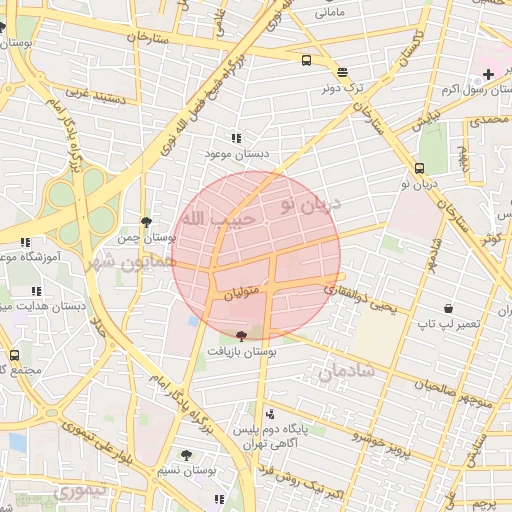Select the shopping bag icon above تعمیر لپ تاپ
Screen dimensions: 512x512
[449, 308]
